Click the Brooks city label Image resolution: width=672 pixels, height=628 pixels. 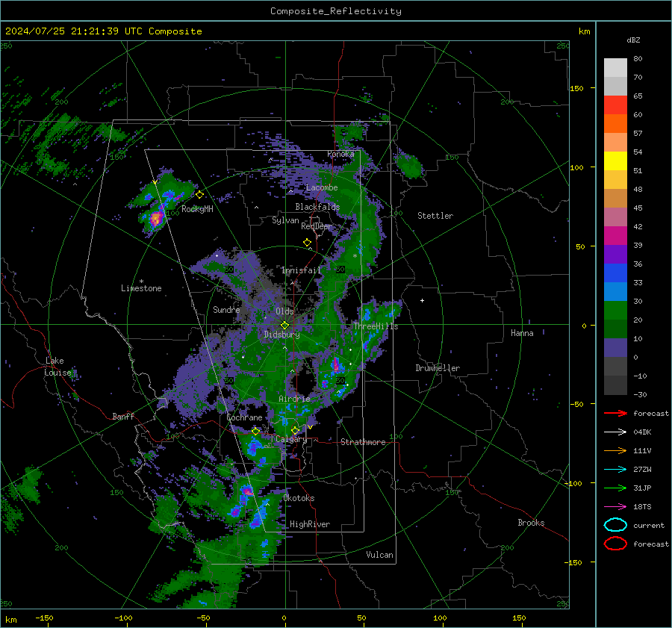click(531, 523)
